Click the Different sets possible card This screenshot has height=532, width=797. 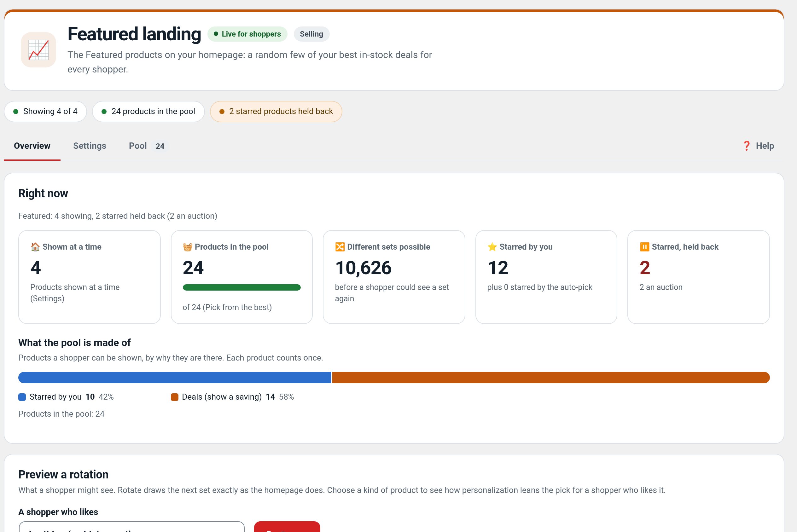(394, 277)
